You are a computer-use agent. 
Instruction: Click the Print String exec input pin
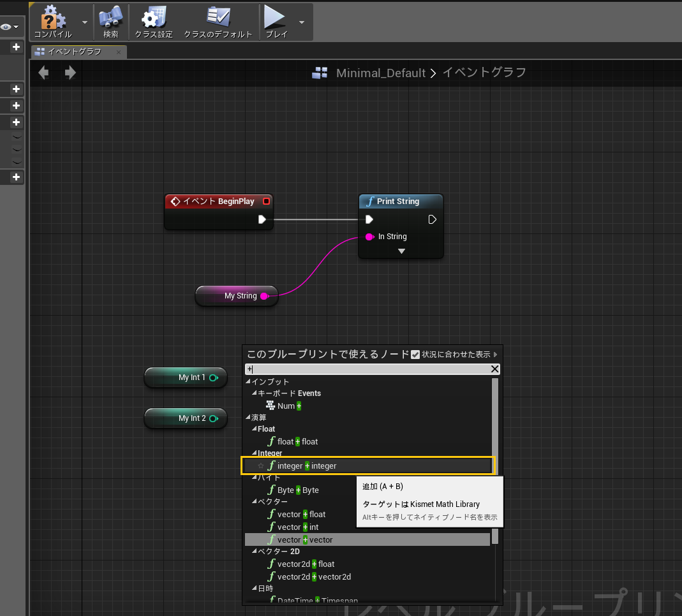pyautogui.click(x=369, y=219)
